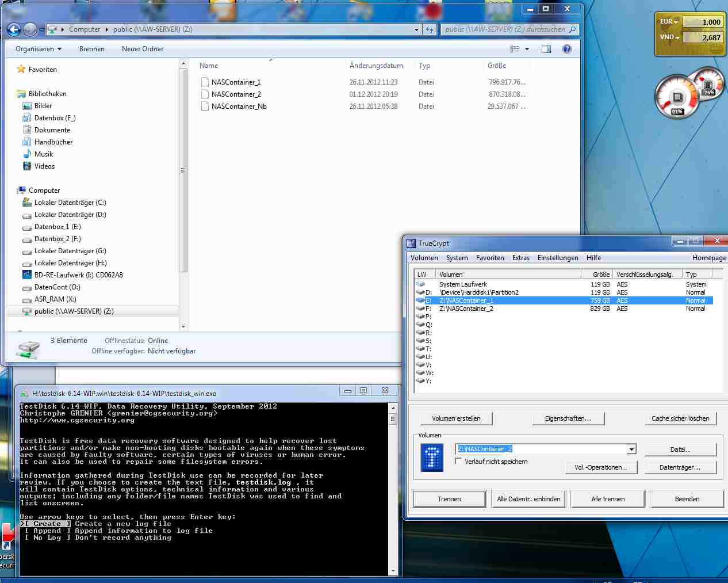Viewport: 728px width, 583px height.
Task: Select drive F: icon in TrueCrypt list
Action: point(420,308)
